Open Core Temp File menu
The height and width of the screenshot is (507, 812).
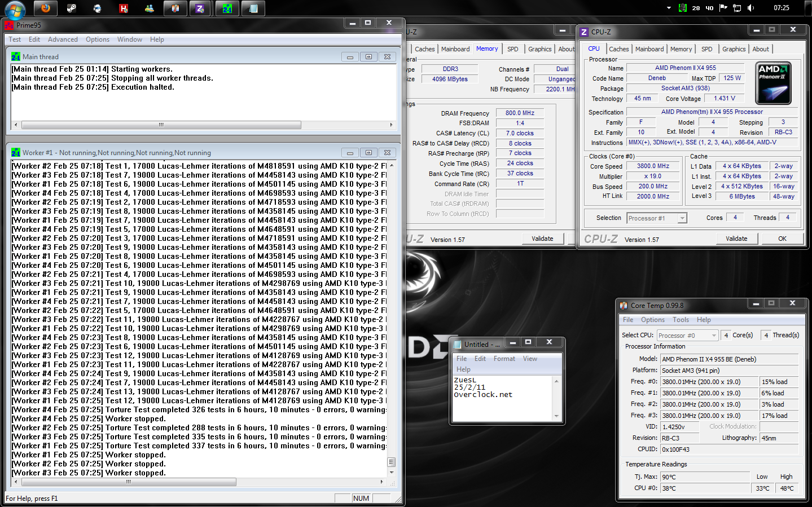click(x=628, y=320)
